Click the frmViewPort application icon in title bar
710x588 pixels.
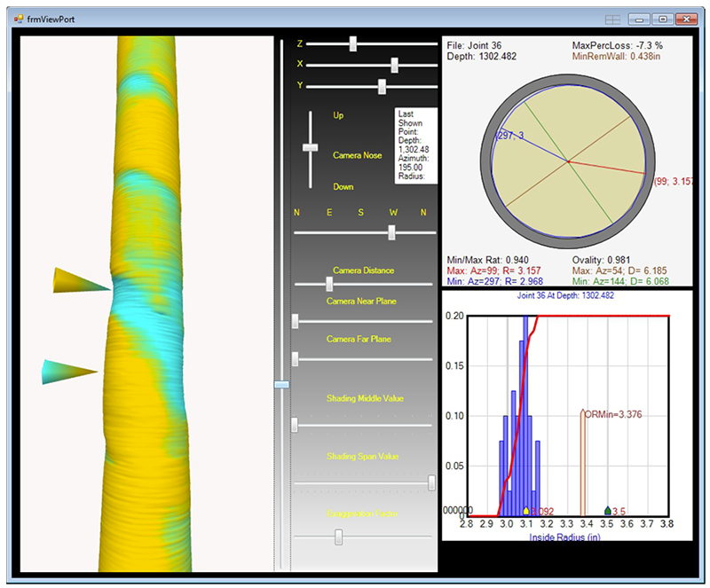click(x=19, y=19)
